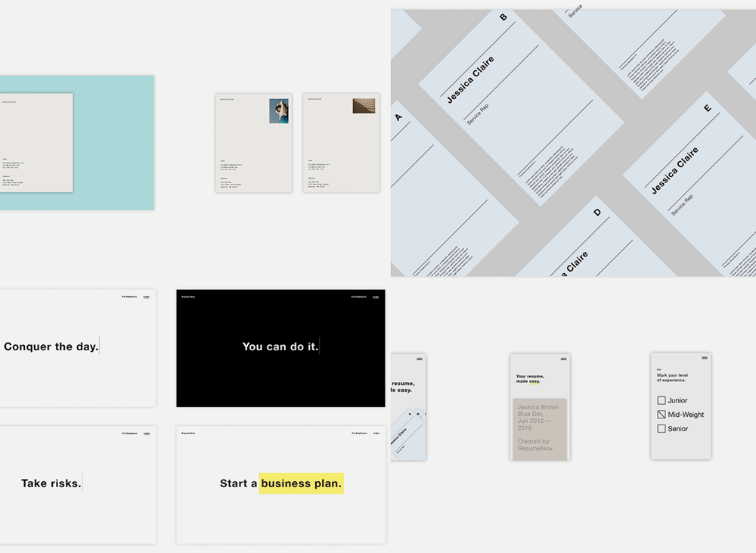Select the Jessica Claire resume template labeled B
The height and width of the screenshot is (553, 756).
coord(521,108)
